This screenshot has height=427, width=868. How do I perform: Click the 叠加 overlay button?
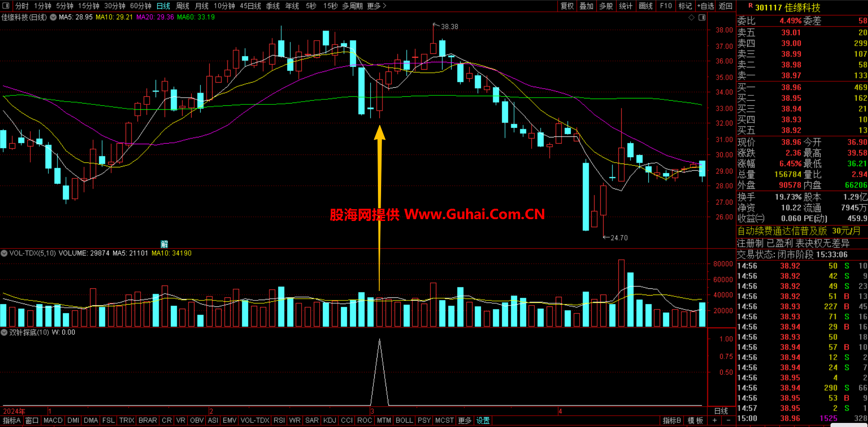pyautogui.click(x=586, y=6)
